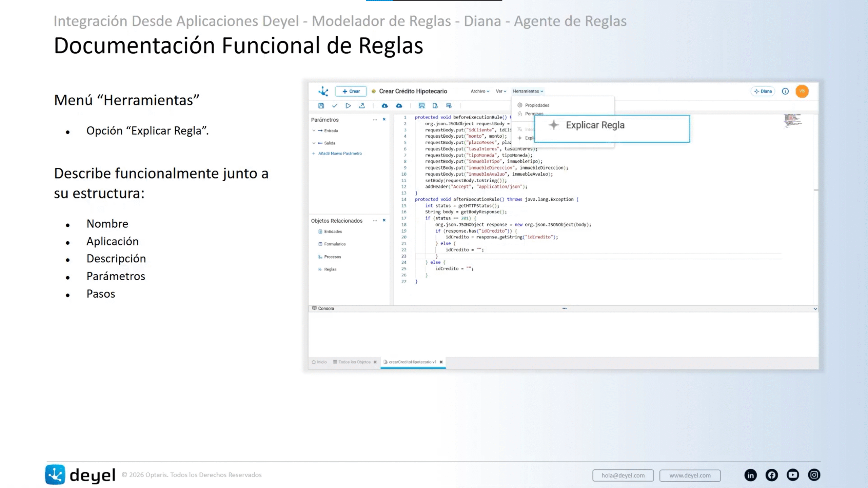Click the cloud download toolbar icon
Viewport: 868px width, 488px height.
point(384,106)
